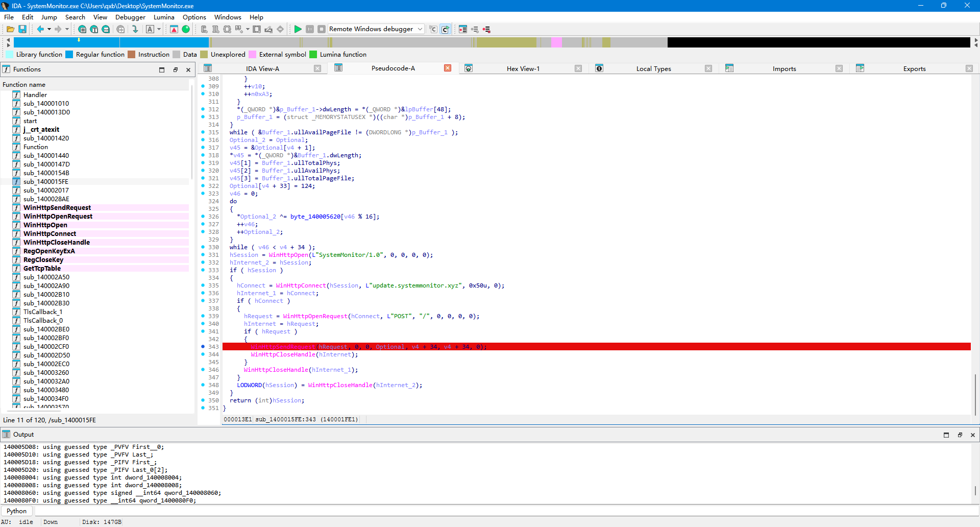This screenshot has height=527, width=980.
Task: Click the pink segment in the navigation band
Action: pyautogui.click(x=557, y=42)
